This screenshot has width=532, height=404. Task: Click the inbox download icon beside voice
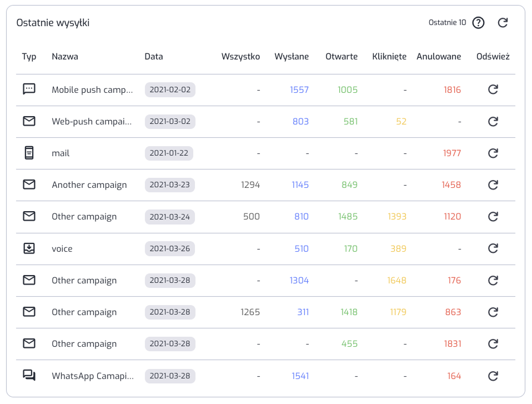[x=29, y=248]
